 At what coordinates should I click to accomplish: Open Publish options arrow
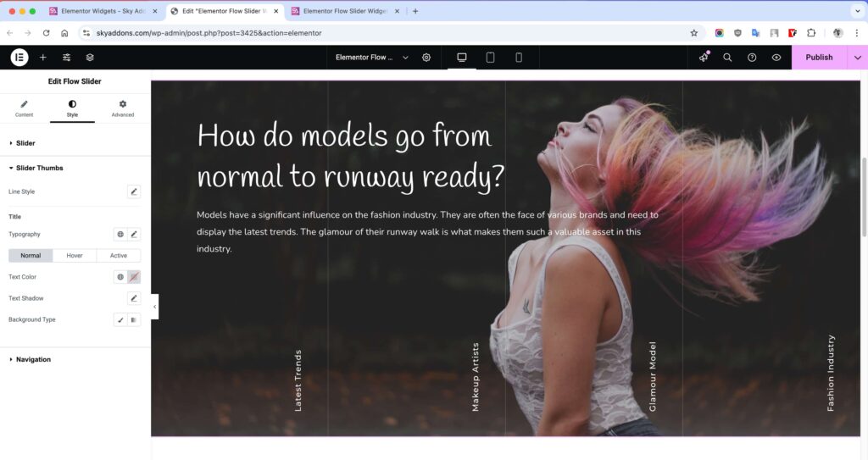[858, 57]
